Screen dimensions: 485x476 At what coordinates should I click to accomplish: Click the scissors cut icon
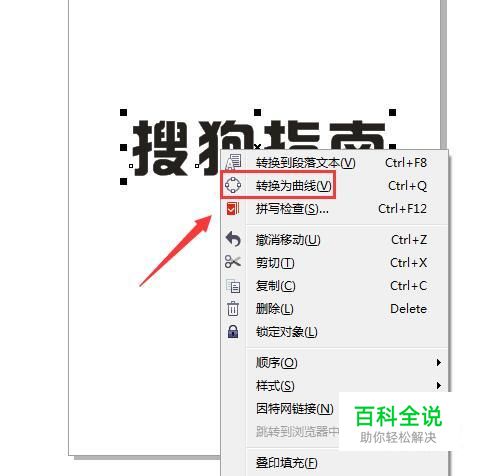pyautogui.click(x=233, y=262)
